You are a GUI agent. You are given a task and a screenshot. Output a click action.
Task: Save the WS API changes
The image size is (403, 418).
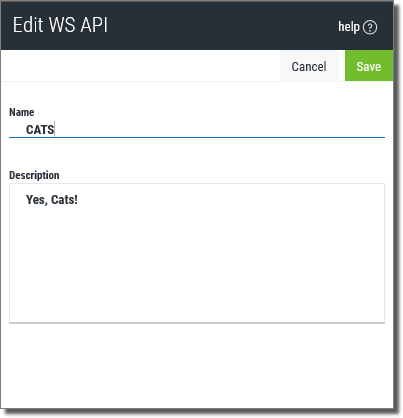coord(369,66)
